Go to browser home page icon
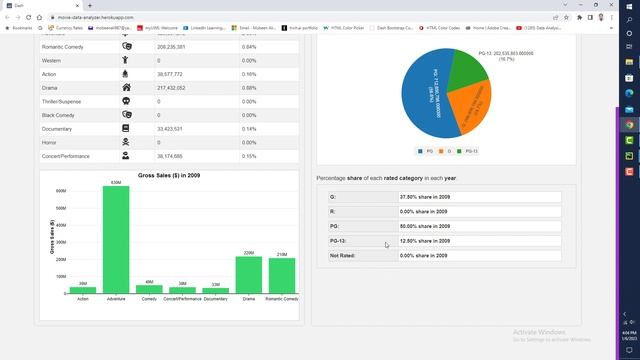640x360 pixels. click(x=39, y=18)
